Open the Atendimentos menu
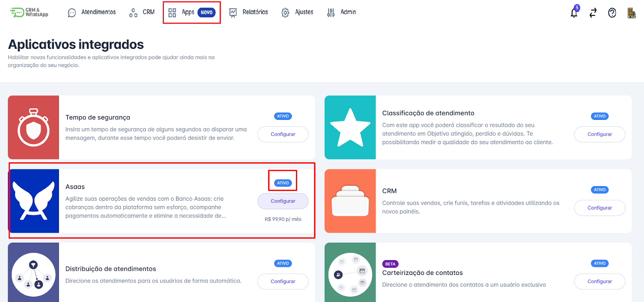This screenshot has width=644, height=302. point(92,13)
